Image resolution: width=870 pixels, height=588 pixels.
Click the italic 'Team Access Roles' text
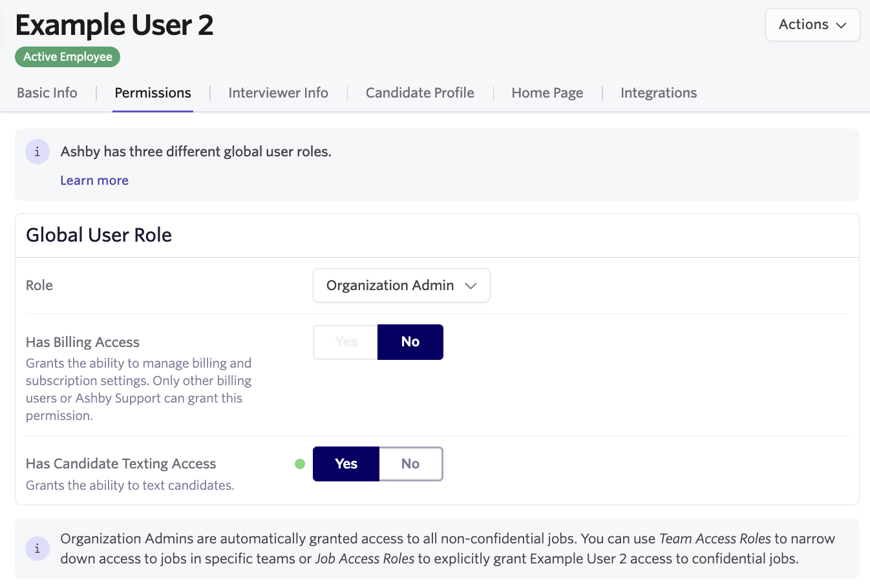pos(715,538)
